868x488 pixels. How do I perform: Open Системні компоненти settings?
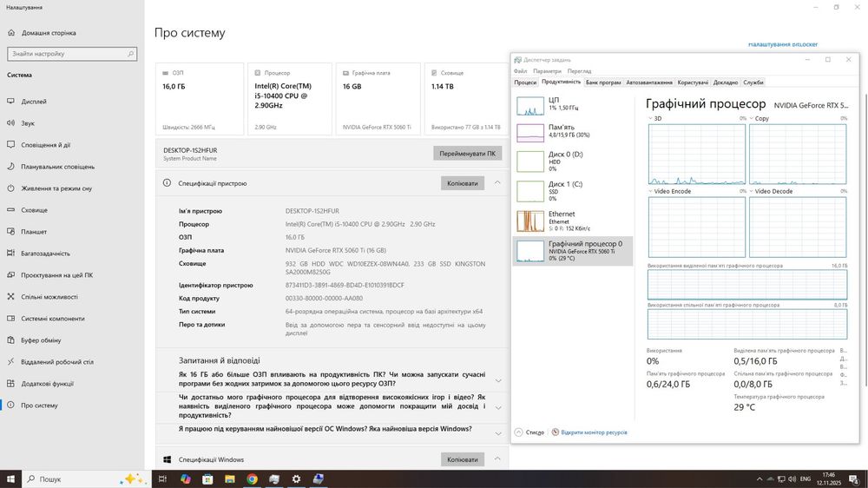click(x=53, y=319)
